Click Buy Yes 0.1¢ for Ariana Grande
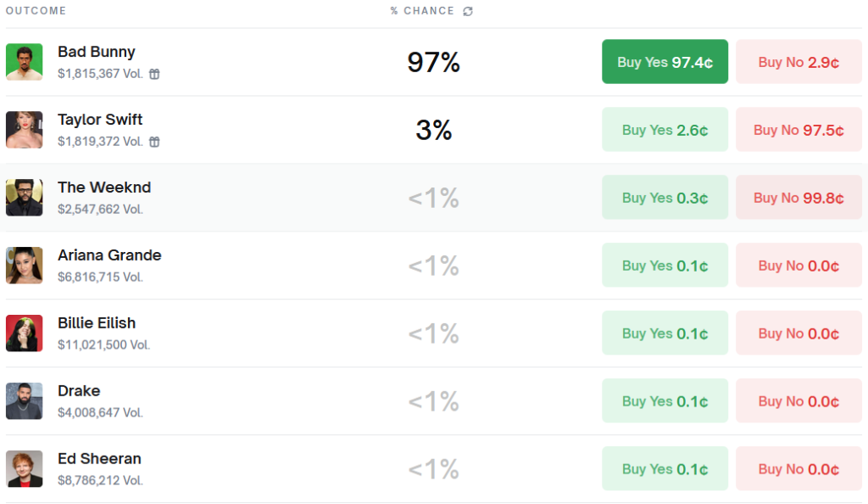868x504 pixels. click(665, 266)
